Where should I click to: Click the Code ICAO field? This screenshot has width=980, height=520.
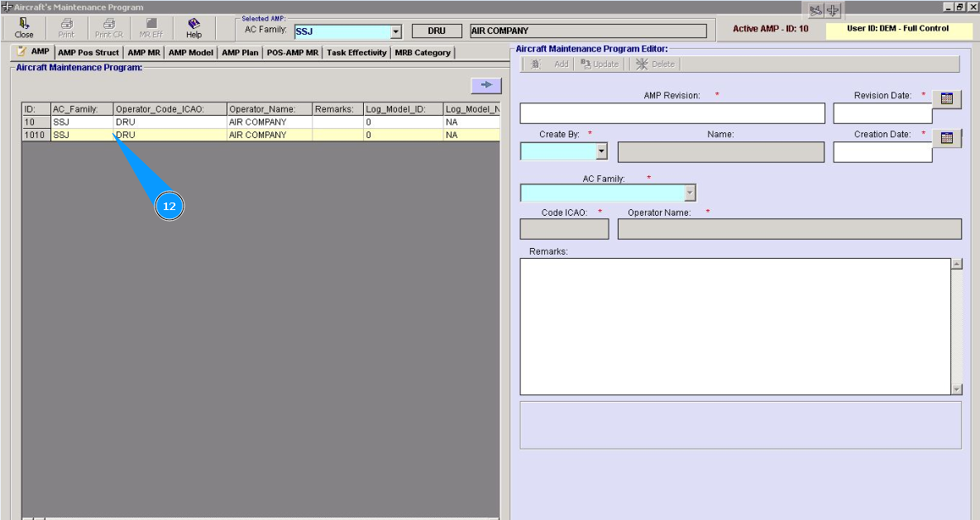564,229
